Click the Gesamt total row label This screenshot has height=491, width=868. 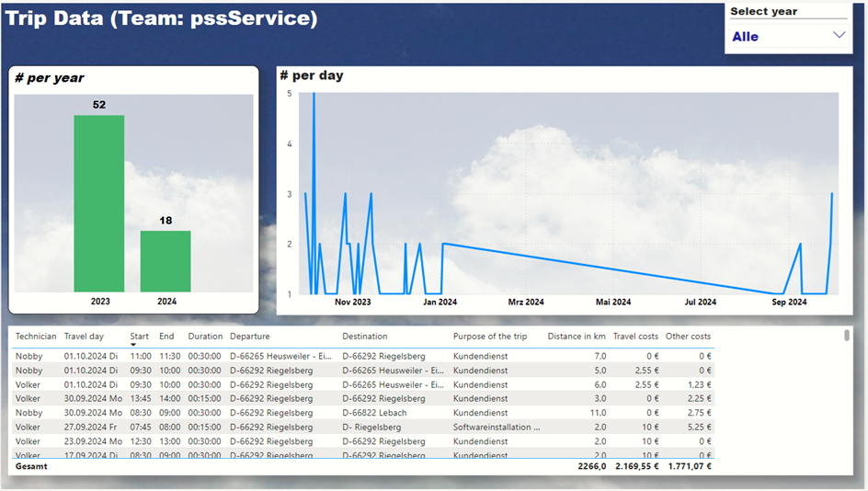pos(31,466)
